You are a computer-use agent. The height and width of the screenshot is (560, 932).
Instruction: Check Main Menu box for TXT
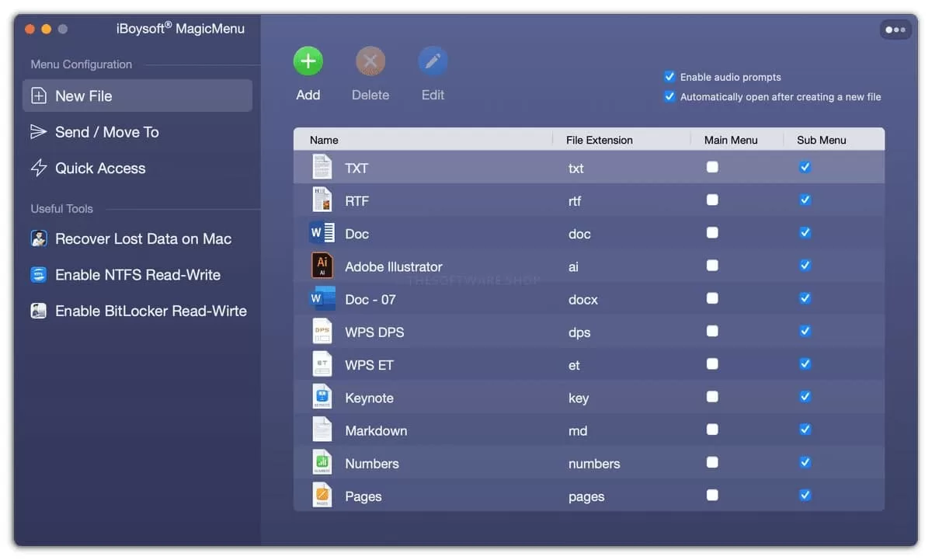(712, 167)
